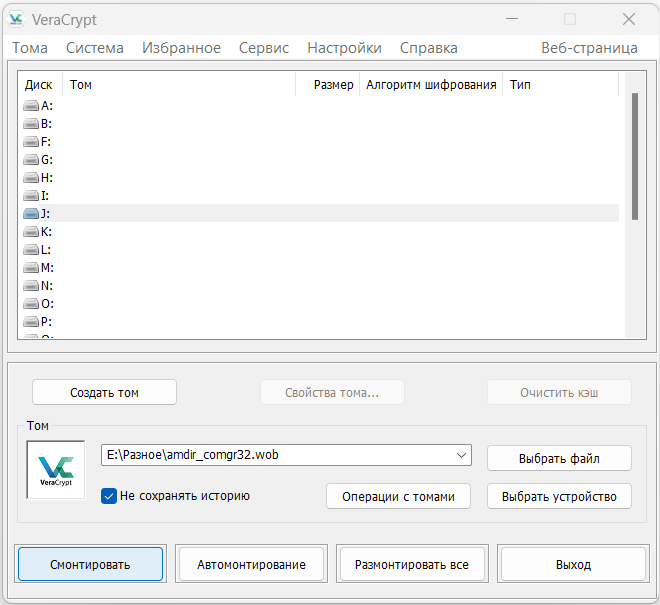The height and width of the screenshot is (605, 660).
Task: Click the VeraCrypt title bar icon
Action: tap(16, 19)
